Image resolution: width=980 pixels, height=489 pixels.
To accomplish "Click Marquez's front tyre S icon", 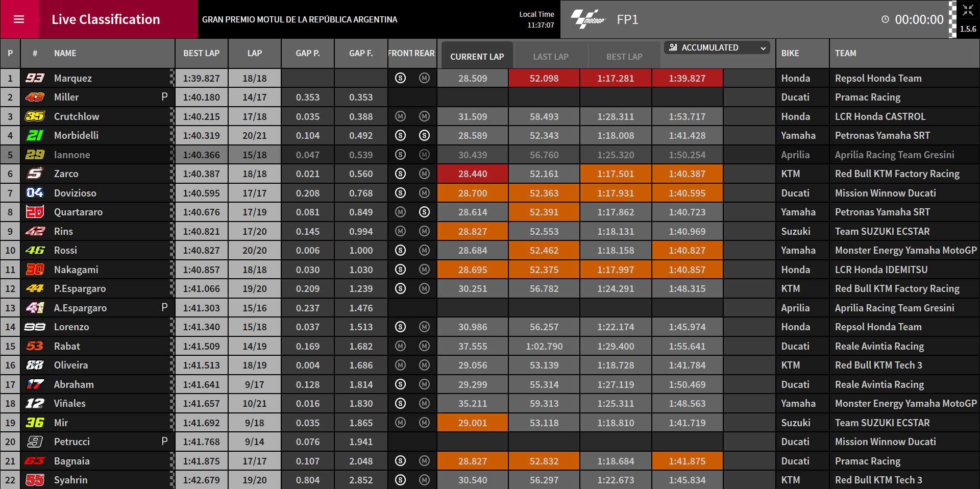I will (400, 78).
